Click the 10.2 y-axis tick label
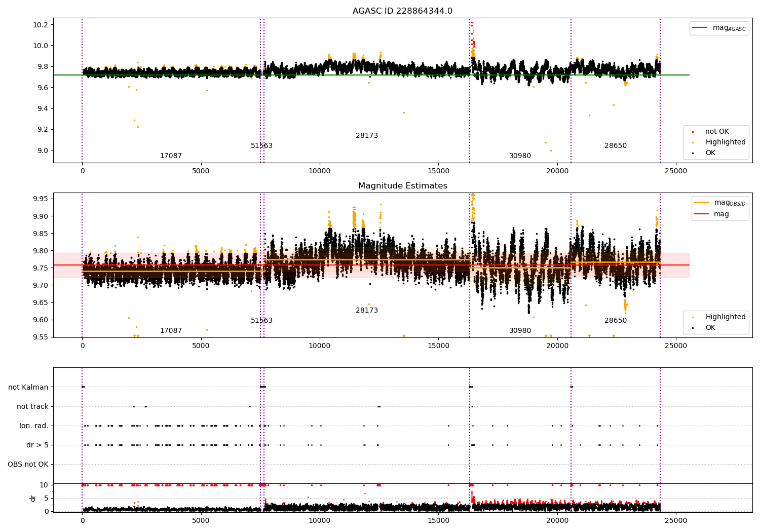Image resolution: width=760 pixels, height=532 pixels. click(x=41, y=25)
